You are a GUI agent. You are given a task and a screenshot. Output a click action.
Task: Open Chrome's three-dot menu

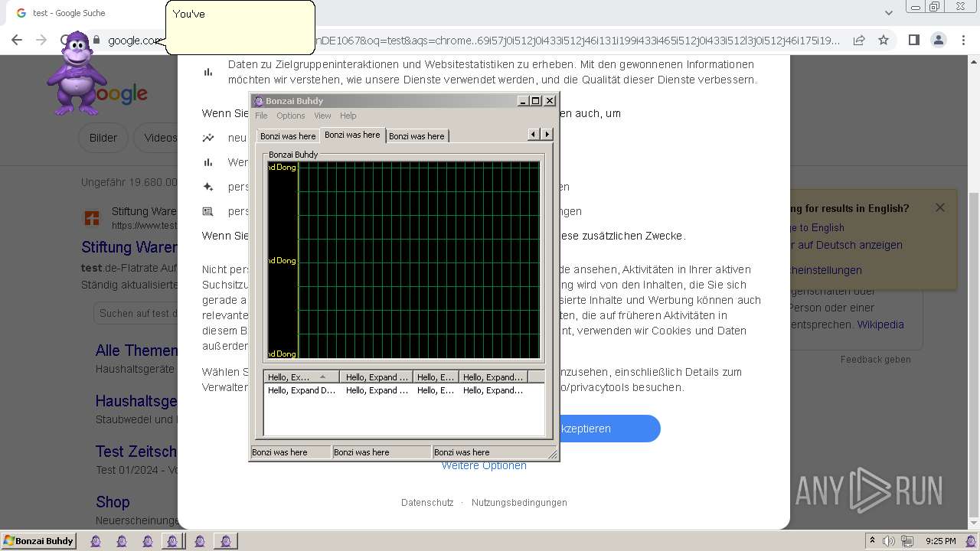[963, 41]
